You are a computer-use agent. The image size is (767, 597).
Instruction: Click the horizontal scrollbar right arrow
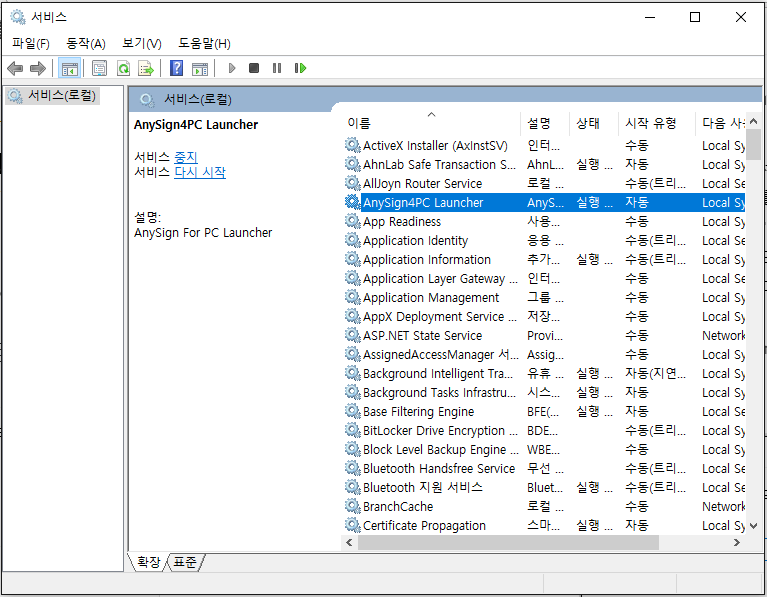coord(737,542)
